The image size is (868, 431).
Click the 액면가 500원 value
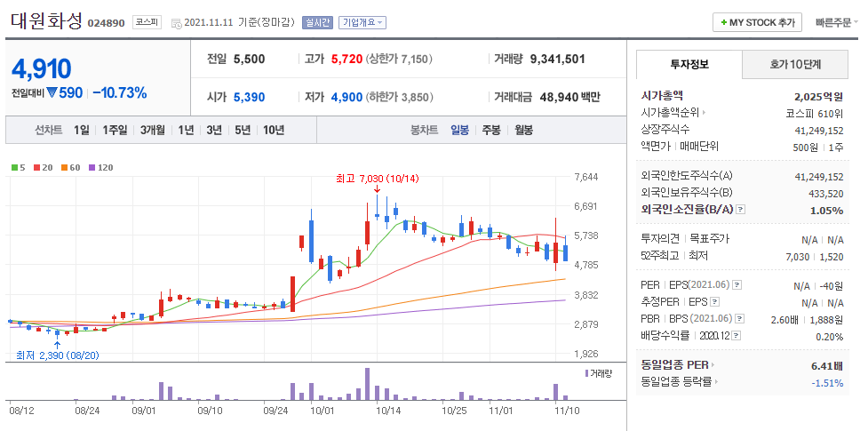[x=806, y=148]
